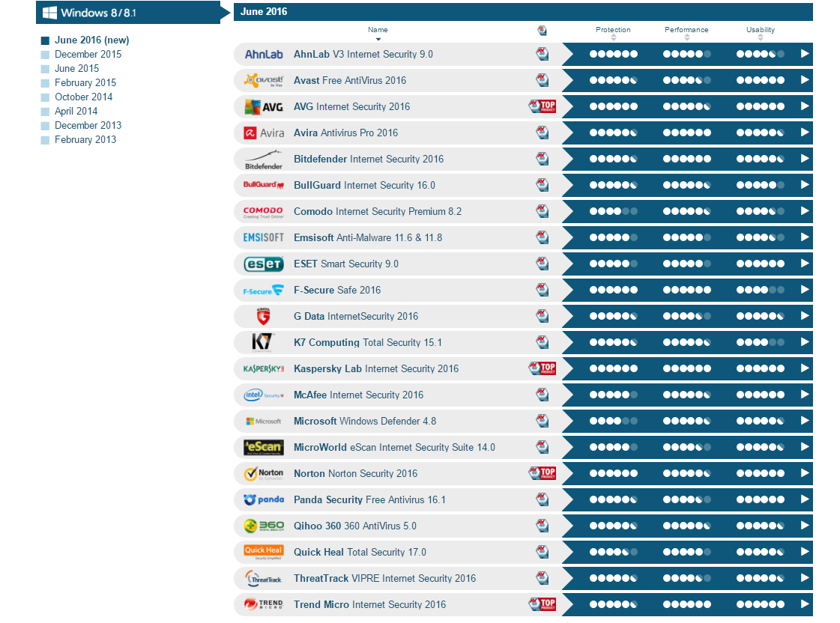Click the AhnLab logo icon
The width and height of the screenshot is (840, 623).
264,55
